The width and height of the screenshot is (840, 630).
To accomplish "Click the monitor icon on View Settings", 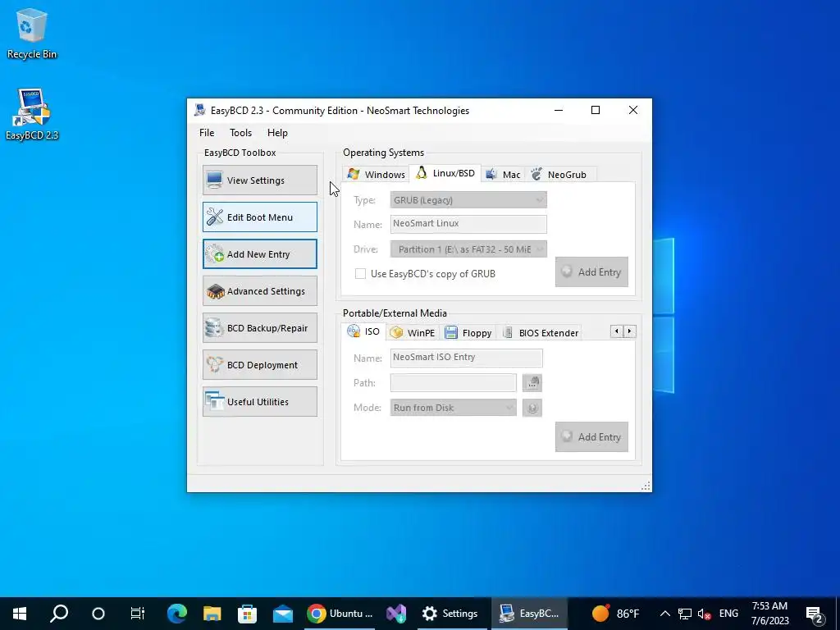I will click(214, 180).
